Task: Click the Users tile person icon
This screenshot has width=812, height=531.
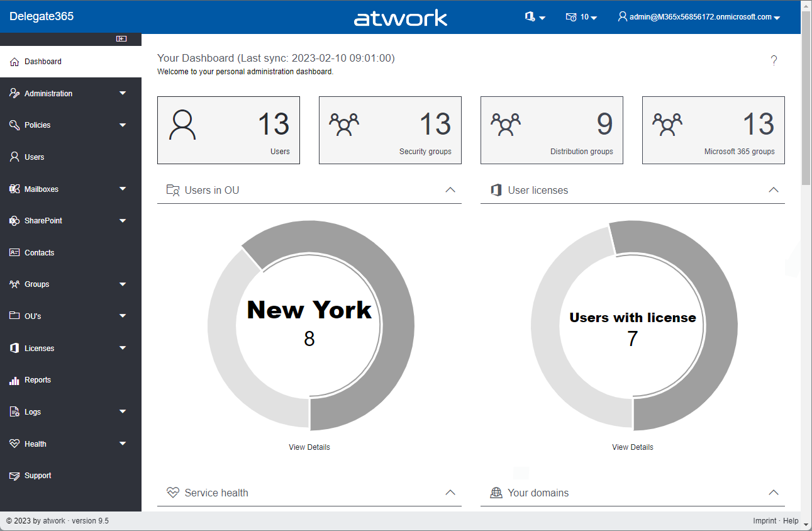Action: tap(182, 125)
